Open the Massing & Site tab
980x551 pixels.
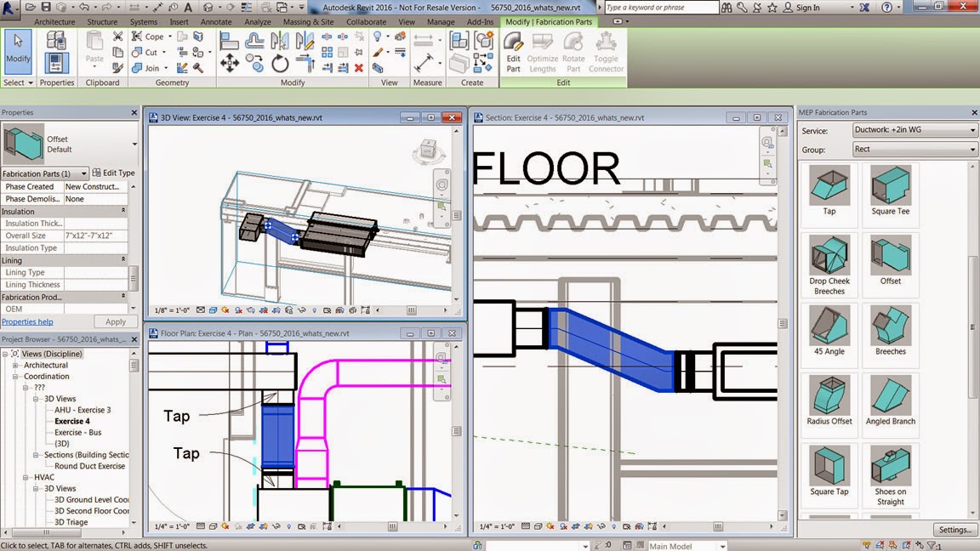pyautogui.click(x=306, y=21)
